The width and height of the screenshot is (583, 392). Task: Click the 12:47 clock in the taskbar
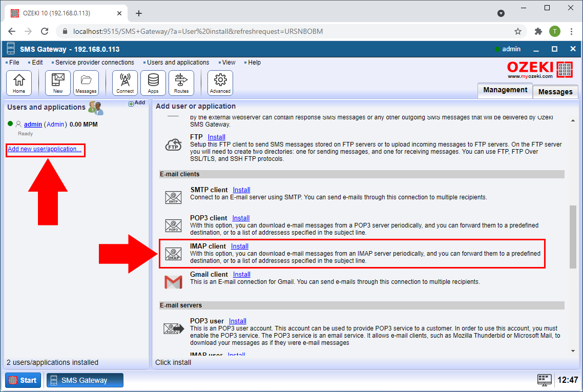click(x=568, y=380)
